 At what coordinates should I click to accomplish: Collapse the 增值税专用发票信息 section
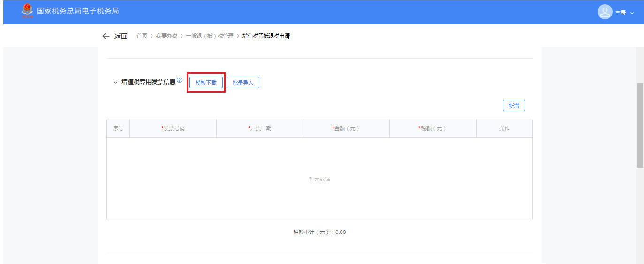click(115, 82)
